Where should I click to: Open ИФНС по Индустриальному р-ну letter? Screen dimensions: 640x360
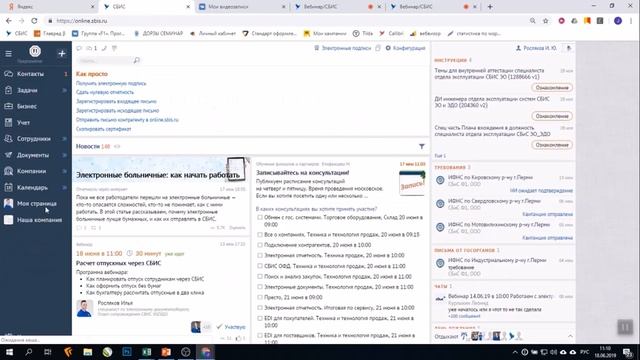[x=497, y=260]
